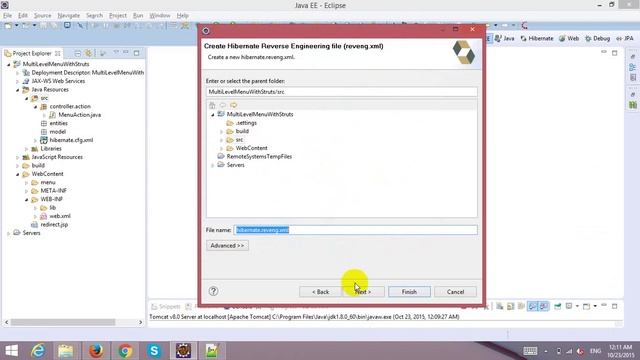Cancel the Hibernate reverse engineering dialog
The image size is (640, 360).
(455, 292)
